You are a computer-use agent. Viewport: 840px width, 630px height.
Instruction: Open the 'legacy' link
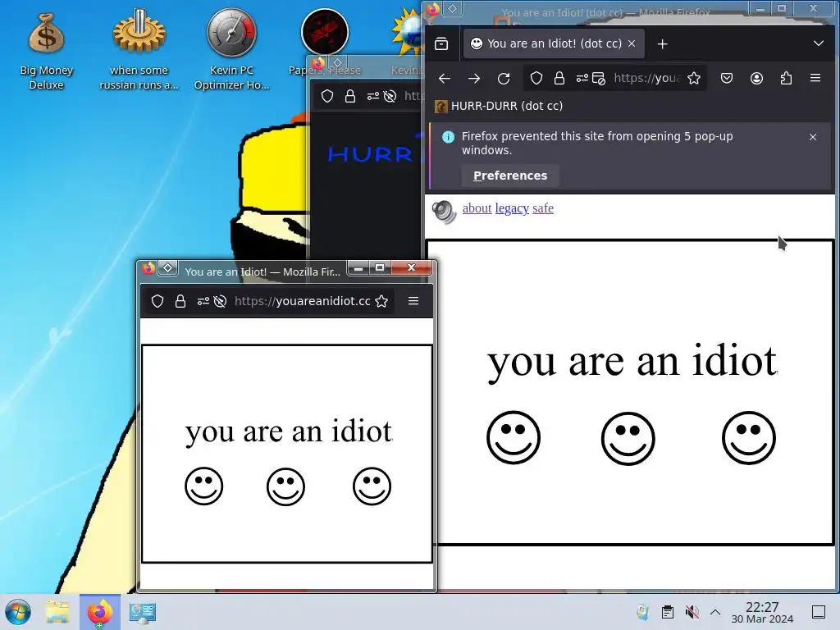click(x=512, y=208)
